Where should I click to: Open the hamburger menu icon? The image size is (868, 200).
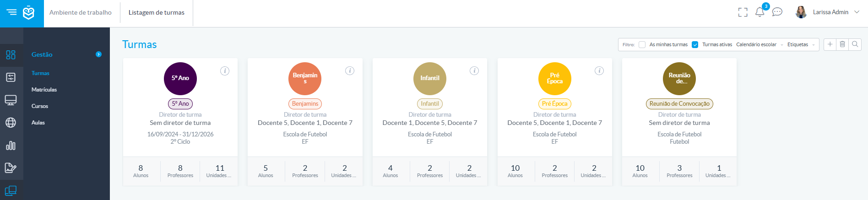(x=11, y=12)
